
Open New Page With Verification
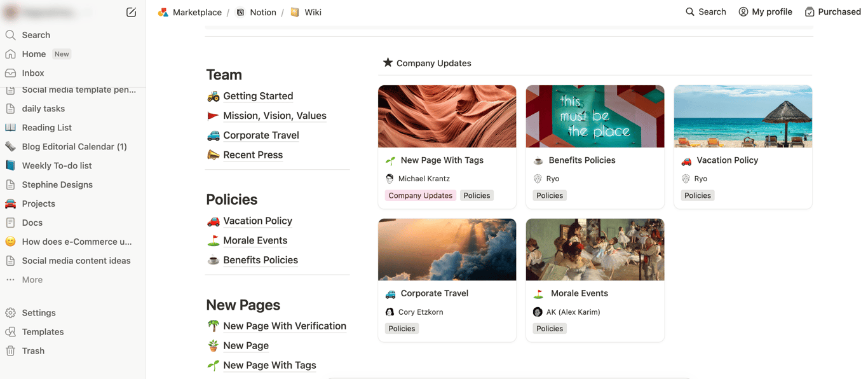pyautogui.click(x=285, y=326)
